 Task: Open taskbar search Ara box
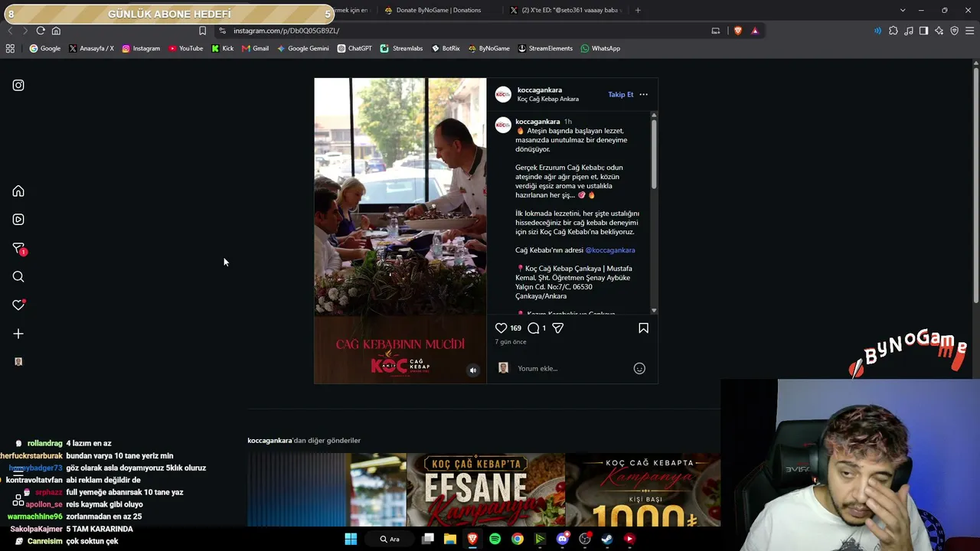(390, 539)
